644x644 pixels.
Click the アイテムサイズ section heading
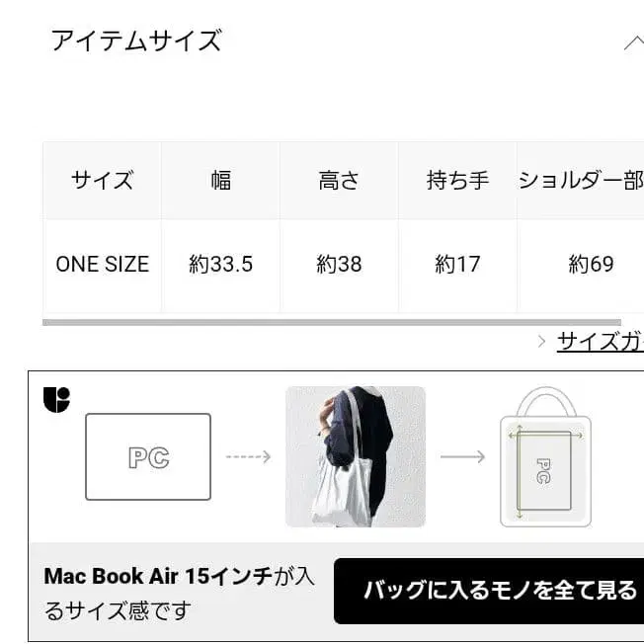pyautogui.click(x=136, y=40)
